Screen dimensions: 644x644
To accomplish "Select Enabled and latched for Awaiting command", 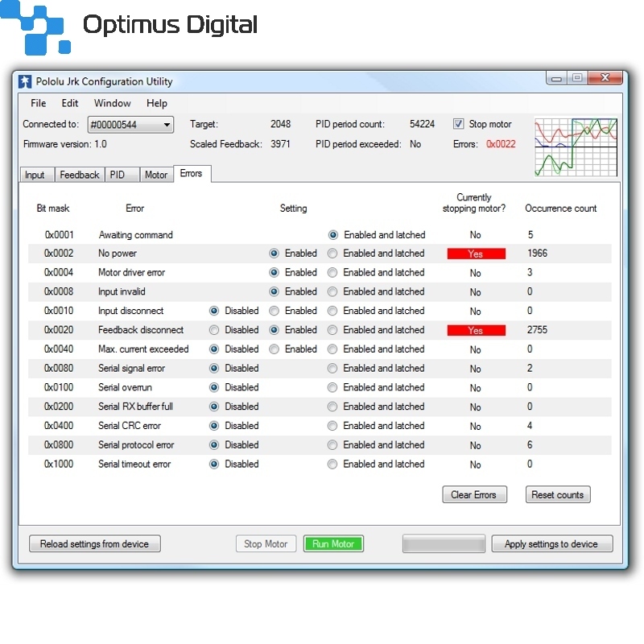I will (333, 235).
